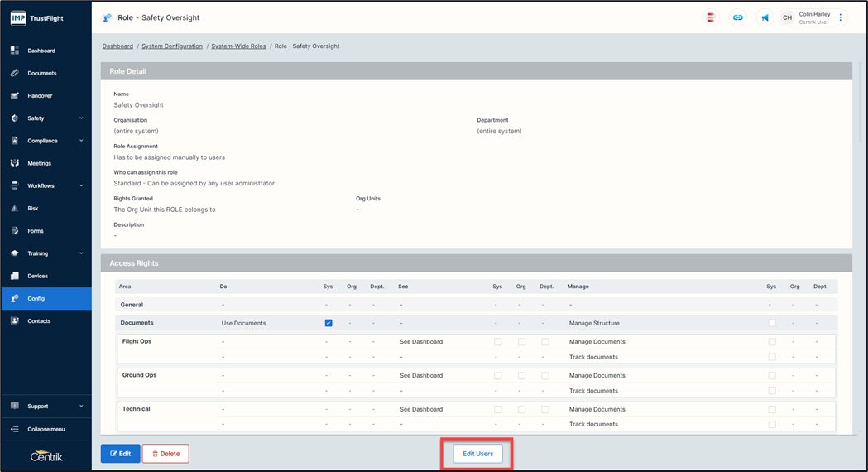
Task: Open System-Wide Roles breadcrumb link
Action: [x=238, y=46]
